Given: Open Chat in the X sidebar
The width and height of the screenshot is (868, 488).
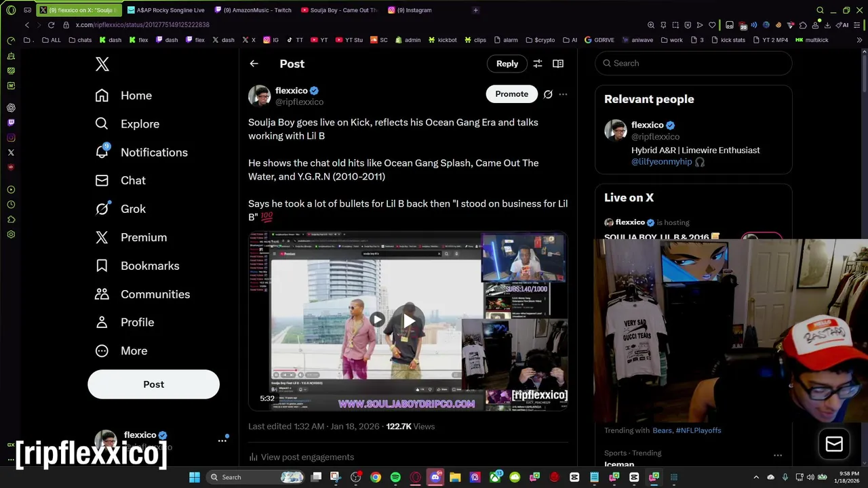Looking at the screenshot, I should pyautogui.click(x=120, y=180).
